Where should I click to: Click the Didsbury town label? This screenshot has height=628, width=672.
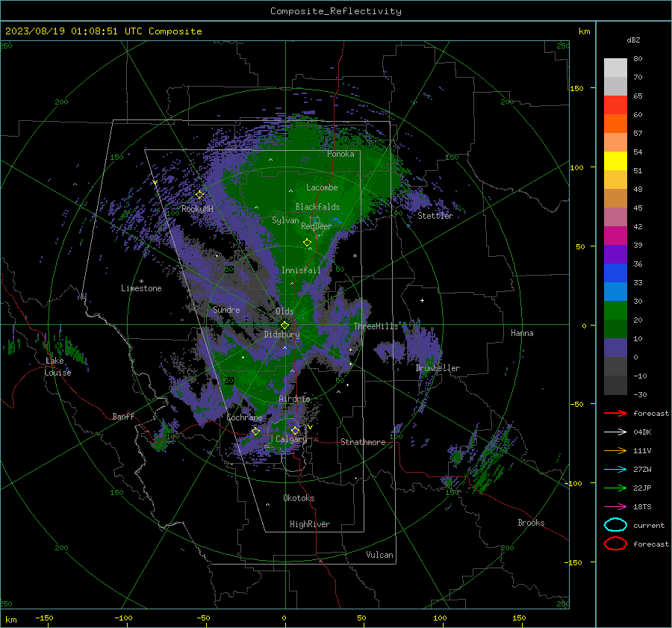click(x=281, y=335)
